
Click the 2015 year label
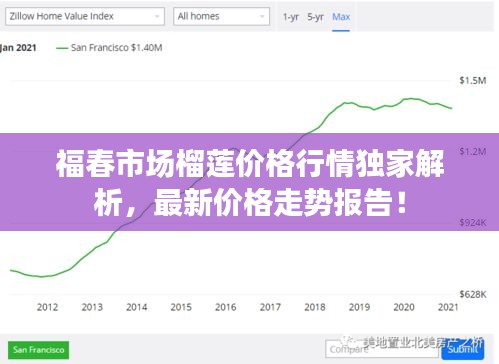(181, 307)
